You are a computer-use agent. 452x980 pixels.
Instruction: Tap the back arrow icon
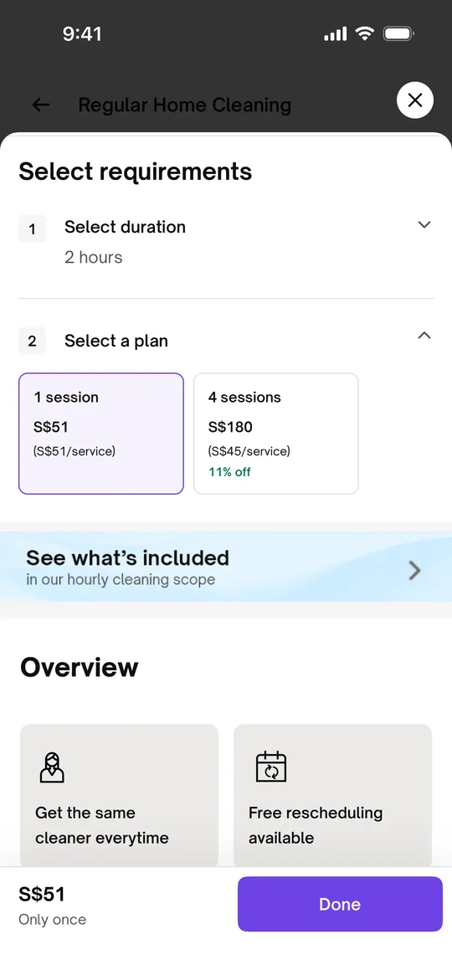point(41,105)
